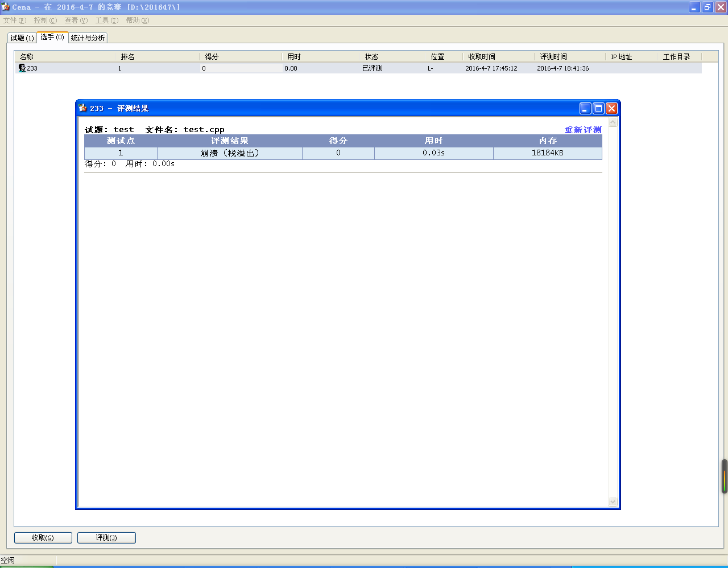Open the 控制 menu
The height and width of the screenshot is (568, 728).
(x=45, y=20)
